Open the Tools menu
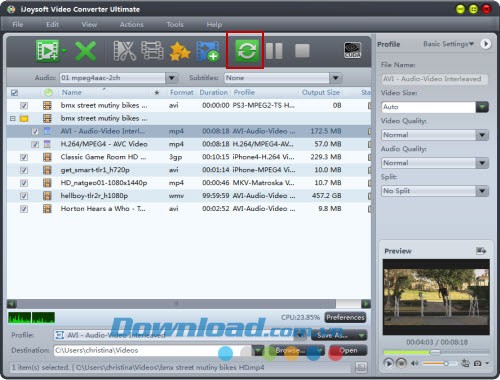 (175, 25)
